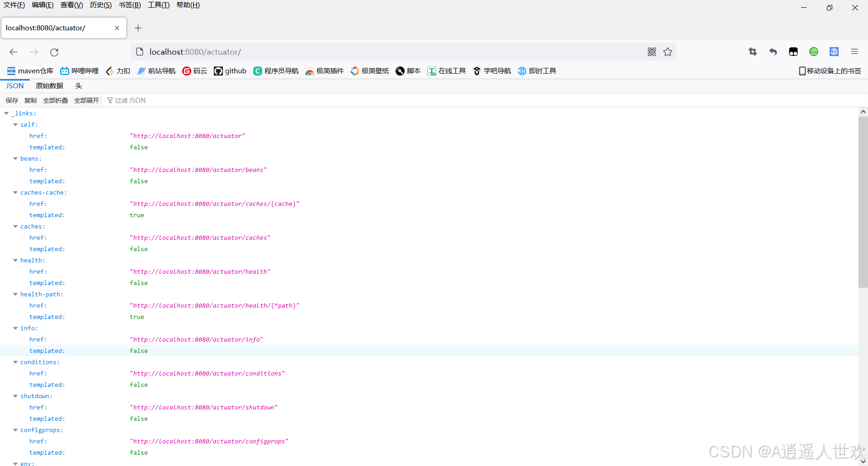This screenshot has width=868, height=466.
Task: Click 保存 to save the JSON
Action: tap(11, 100)
